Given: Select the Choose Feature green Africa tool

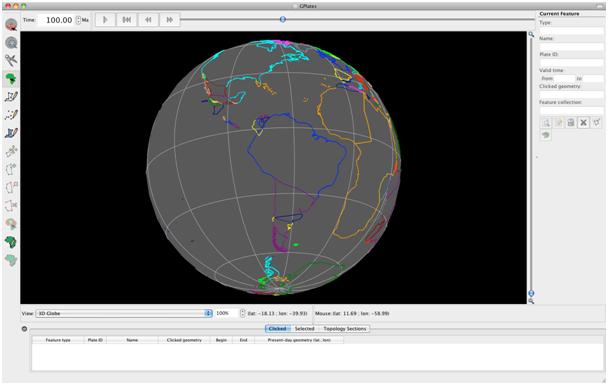Looking at the screenshot, I should 11,79.
